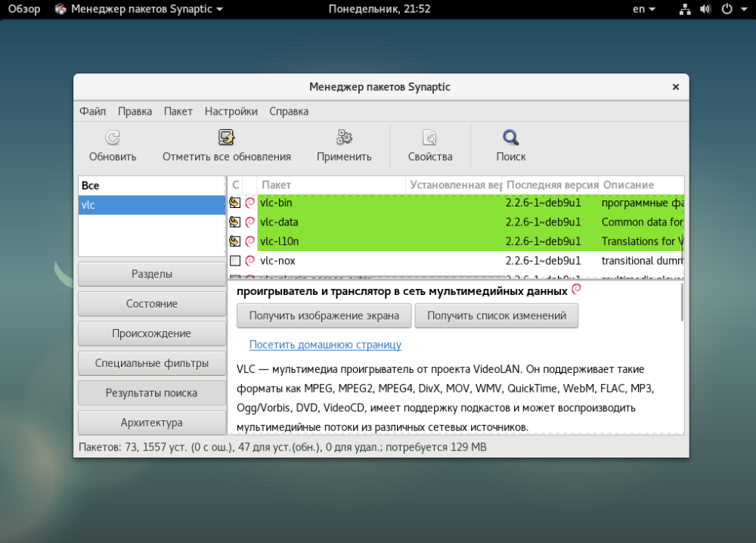Click the Применить gears icon

pos(344,138)
